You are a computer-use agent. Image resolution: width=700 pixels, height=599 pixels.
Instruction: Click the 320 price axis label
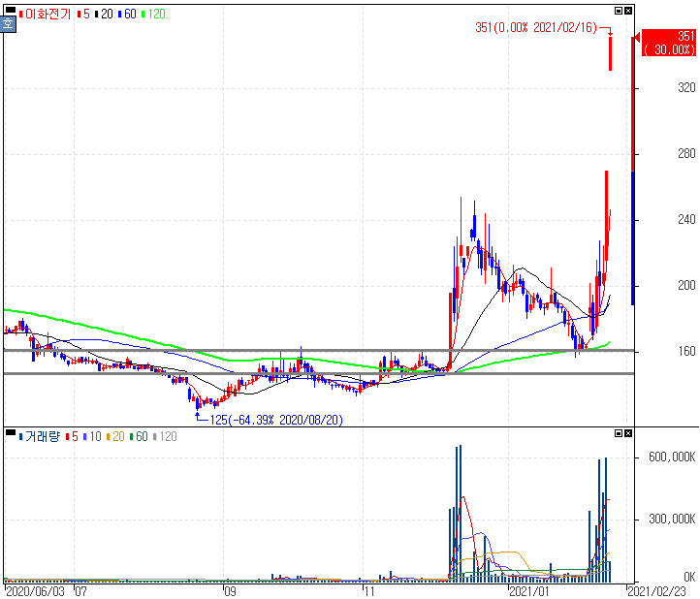point(686,88)
